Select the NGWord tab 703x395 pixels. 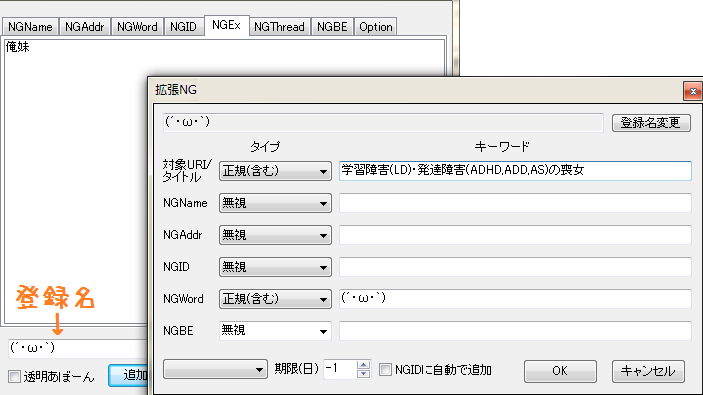(137, 27)
